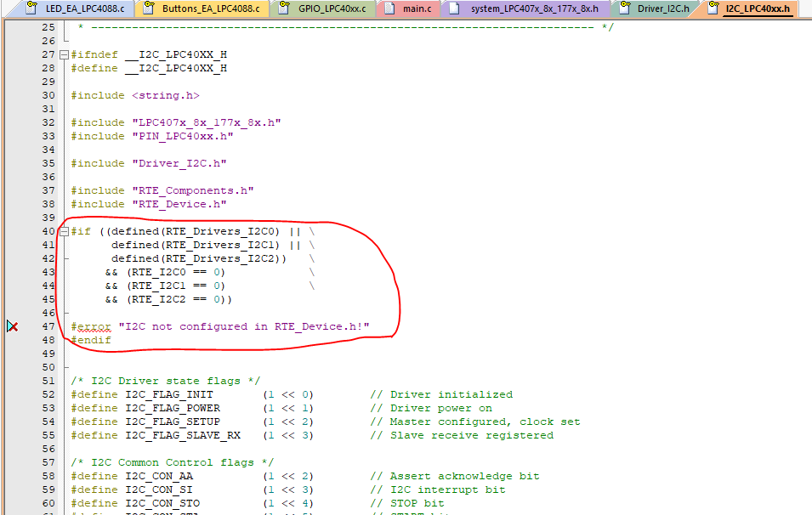Screen dimensions: 812x515
Task: Click the I2C_FLAG_SETUP macro name
Action: (173, 422)
